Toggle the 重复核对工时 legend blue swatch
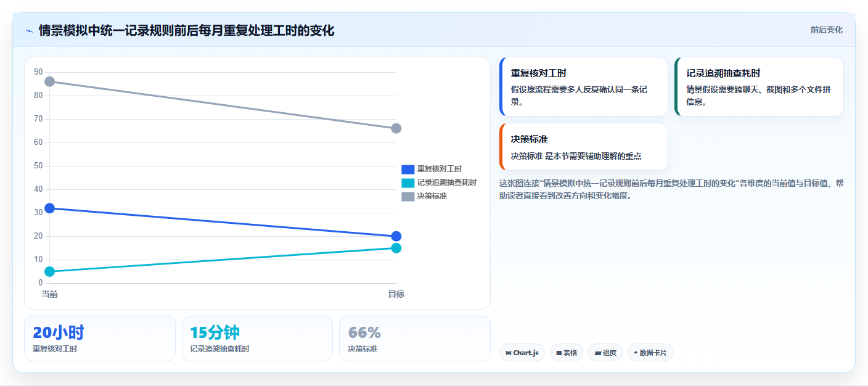 click(407, 169)
